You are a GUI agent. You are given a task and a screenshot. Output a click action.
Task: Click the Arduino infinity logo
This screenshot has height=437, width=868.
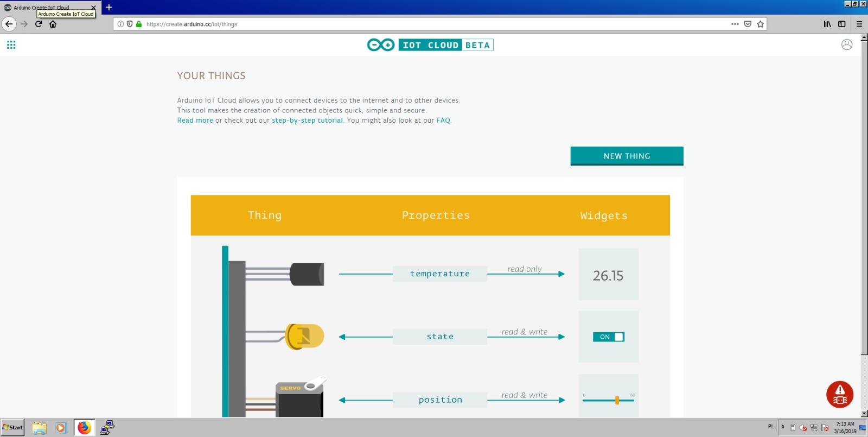point(381,45)
